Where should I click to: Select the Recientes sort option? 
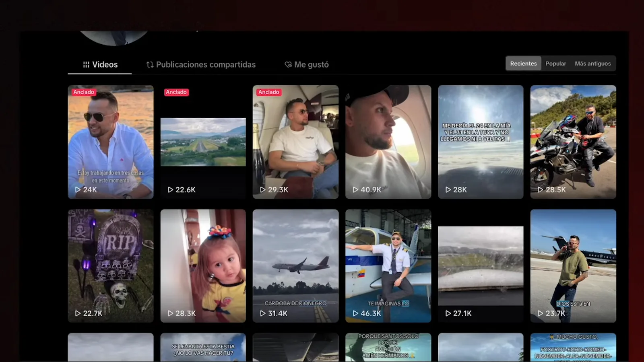click(x=523, y=64)
